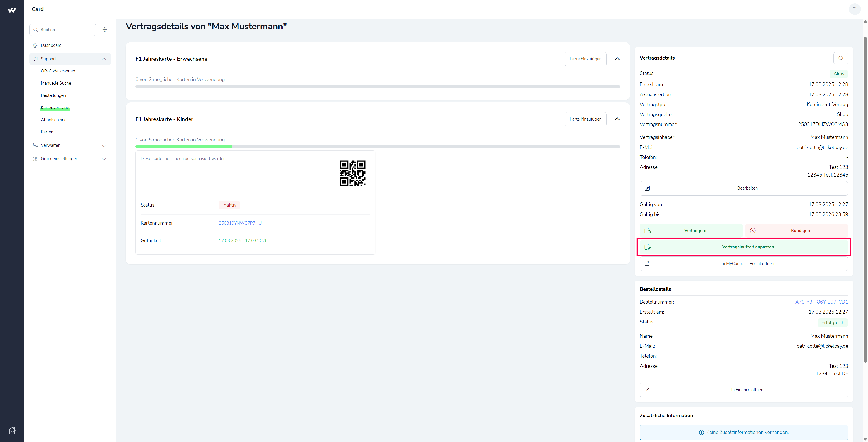Click external link icon on In Finance öffnen
The image size is (868, 442).
pos(647,390)
